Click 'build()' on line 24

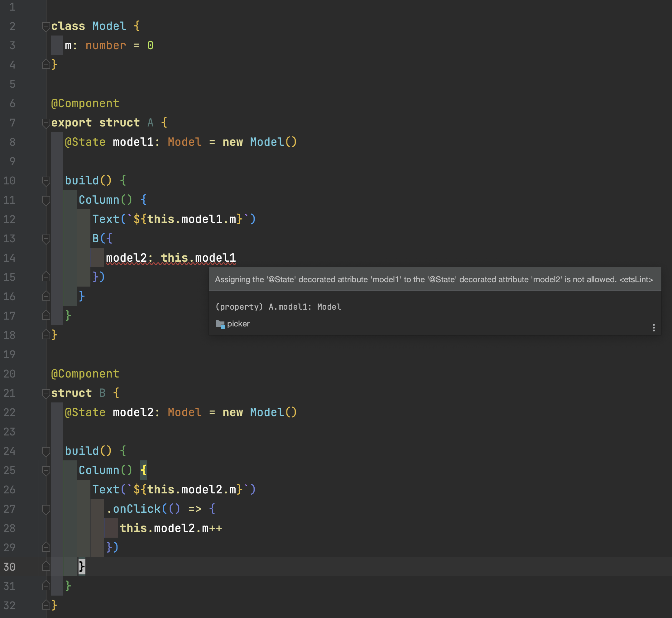[x=88, y=451]
